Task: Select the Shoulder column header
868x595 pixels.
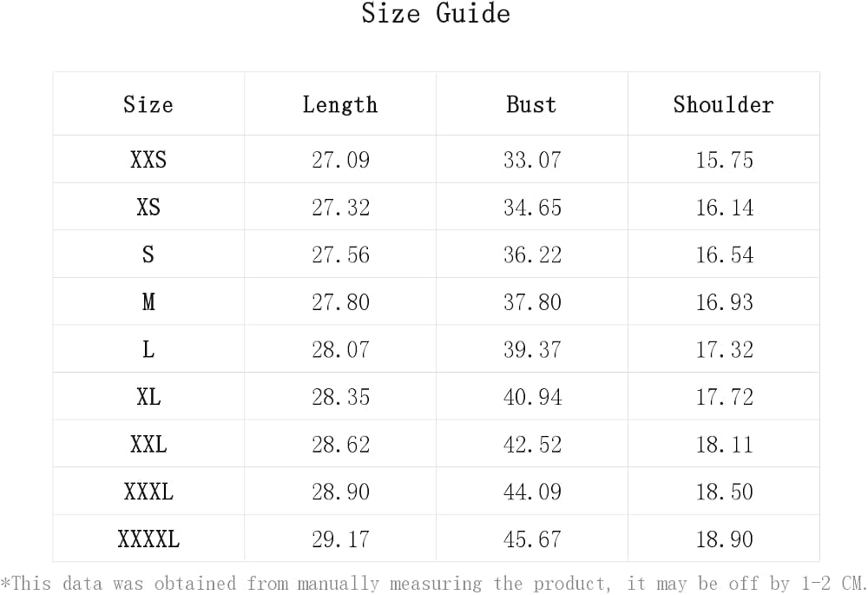Action: (724, 104)
